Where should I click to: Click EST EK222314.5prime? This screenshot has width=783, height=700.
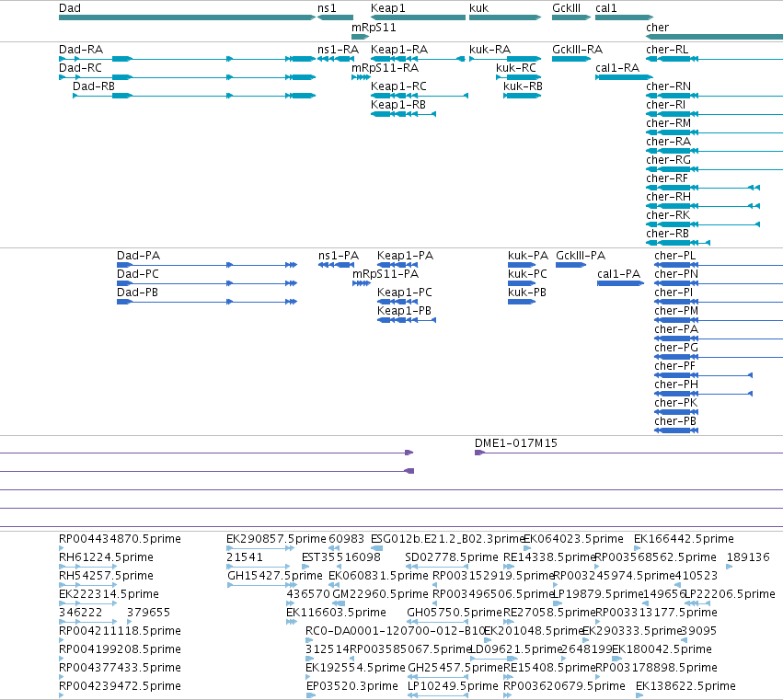point(109,594)
